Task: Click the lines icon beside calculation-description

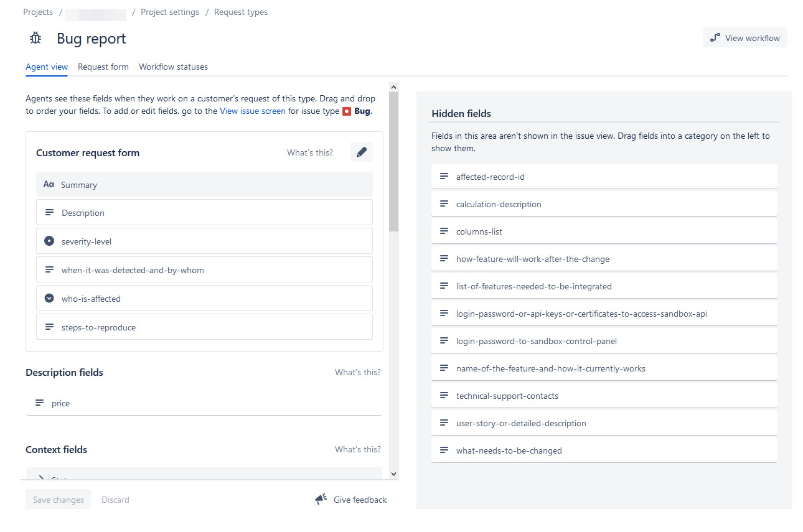Action: pyautogui.click(x=444, y=204)
